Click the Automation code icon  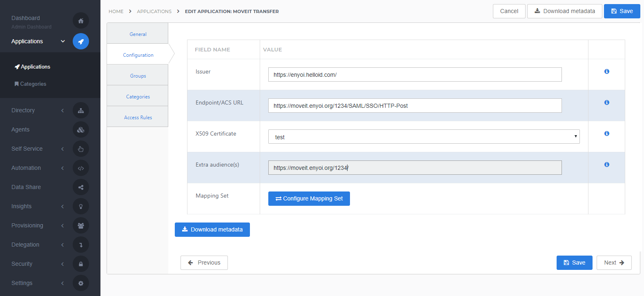point(81,168)
